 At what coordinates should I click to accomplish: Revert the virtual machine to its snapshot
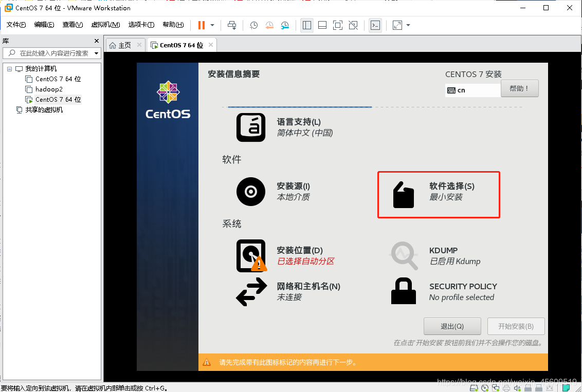(269, 25)
